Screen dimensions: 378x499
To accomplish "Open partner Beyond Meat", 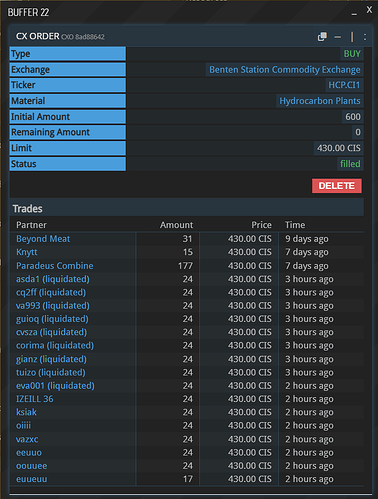I will click(x=43, y=239).
